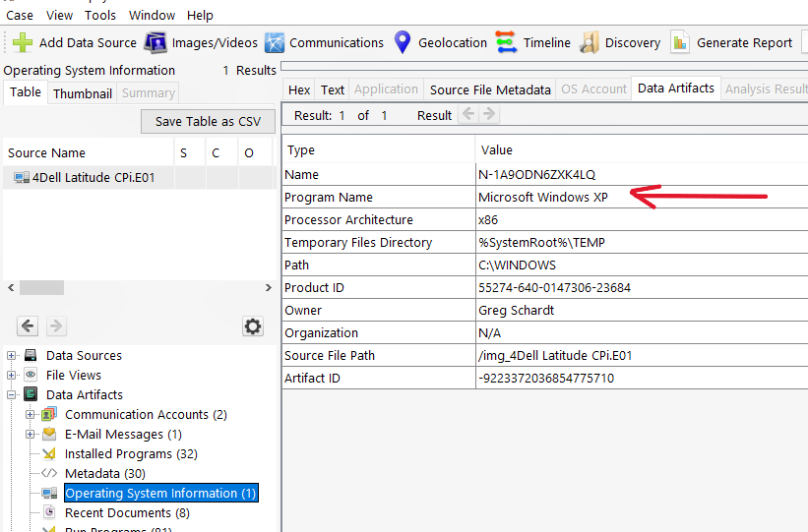Screen dimensions: 808x532
Task: Switch to the Source File Metadata tab
Action: pos(490,89)
